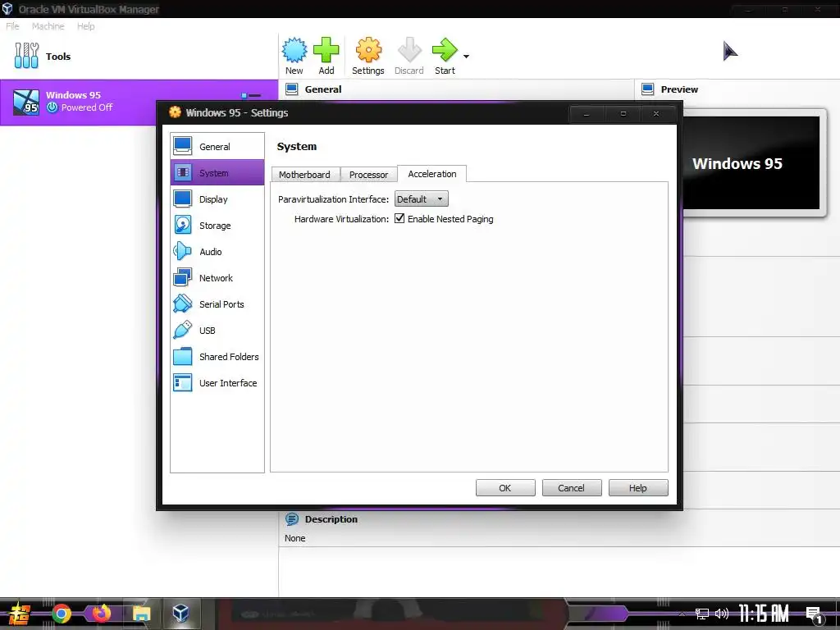Viewport: 840px width, 630px height.
Task: Click the Description section header
Action: [x=331, y=519]
